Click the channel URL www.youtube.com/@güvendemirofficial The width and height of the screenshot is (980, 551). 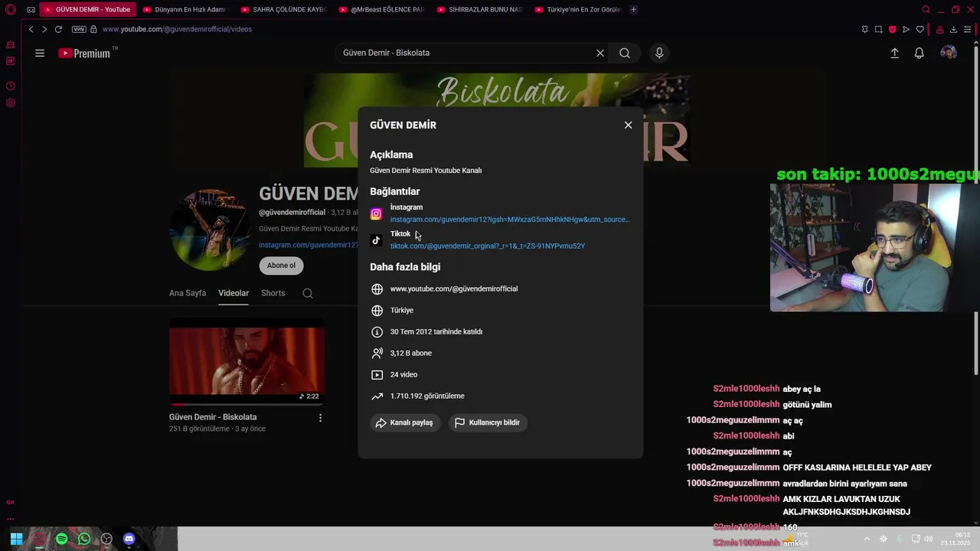(454, 289)
